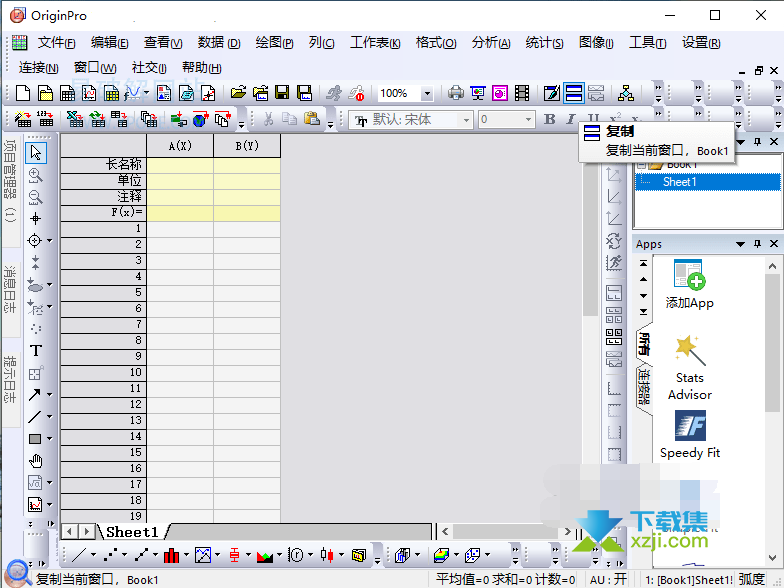The height and width of the screenshot is (588, 784).
Task: Click the Save Project floppy icon
Action: (282, 93)
